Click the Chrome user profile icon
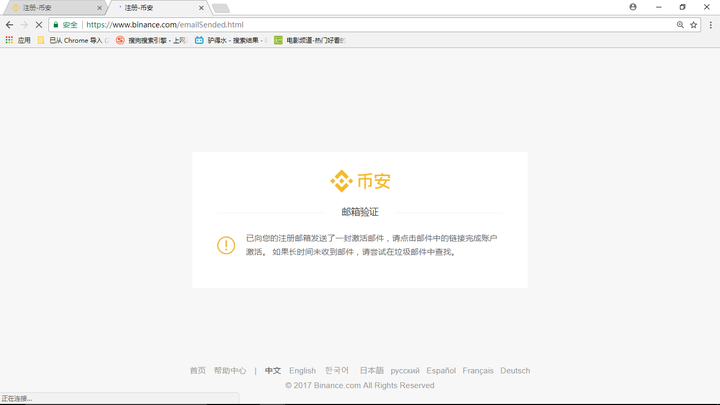The image size is (720, 405). click(x=633, y=7)
